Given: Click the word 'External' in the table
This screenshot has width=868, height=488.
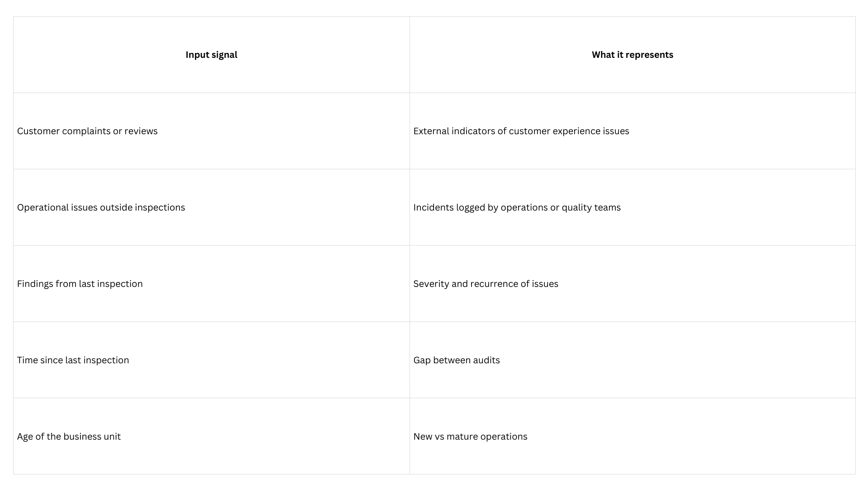Looking at the screenshot, I should click(x=431, y=131).
